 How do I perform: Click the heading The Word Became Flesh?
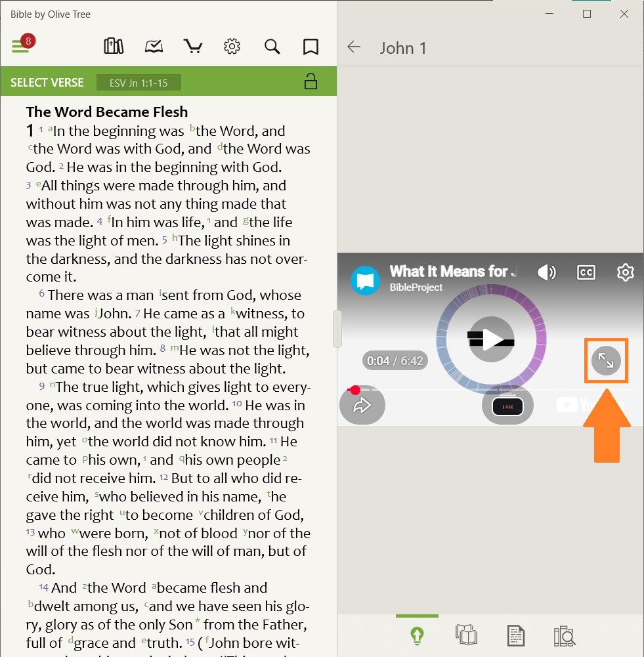(x=107, y=112)
